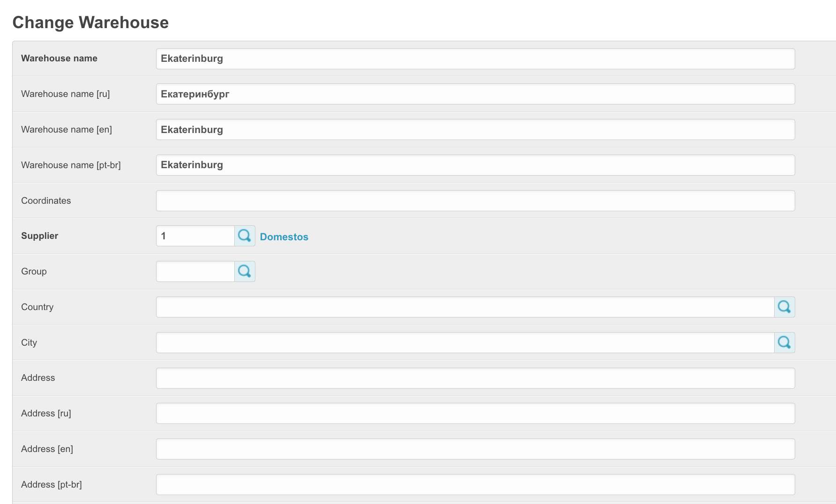Open the City lookup magnifier icon
The width and height of the screenshot is (836, 504).
pos(784,342)
